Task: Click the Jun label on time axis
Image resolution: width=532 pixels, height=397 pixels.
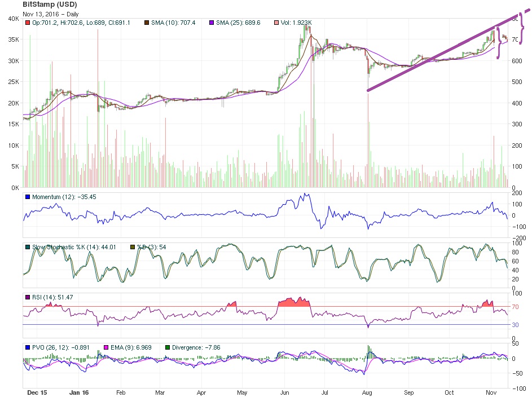Action: tap(284, 392)
